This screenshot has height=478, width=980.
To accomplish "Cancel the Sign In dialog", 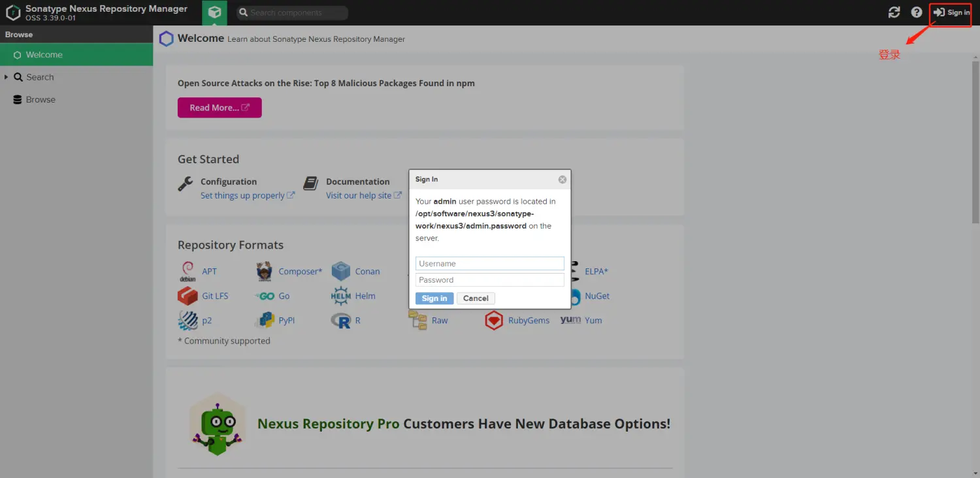I will (476, 298).
